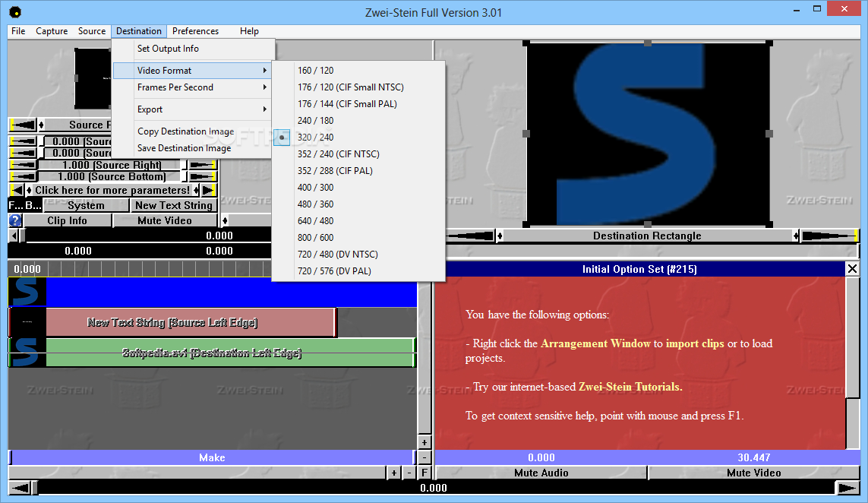
Task: Click Mute Video beside Mute Audio
Action: click(754, 473)
